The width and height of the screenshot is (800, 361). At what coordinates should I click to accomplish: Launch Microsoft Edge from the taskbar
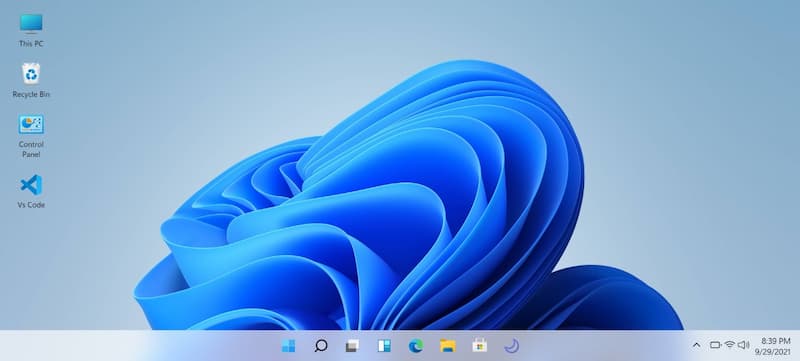coord(416,346)
